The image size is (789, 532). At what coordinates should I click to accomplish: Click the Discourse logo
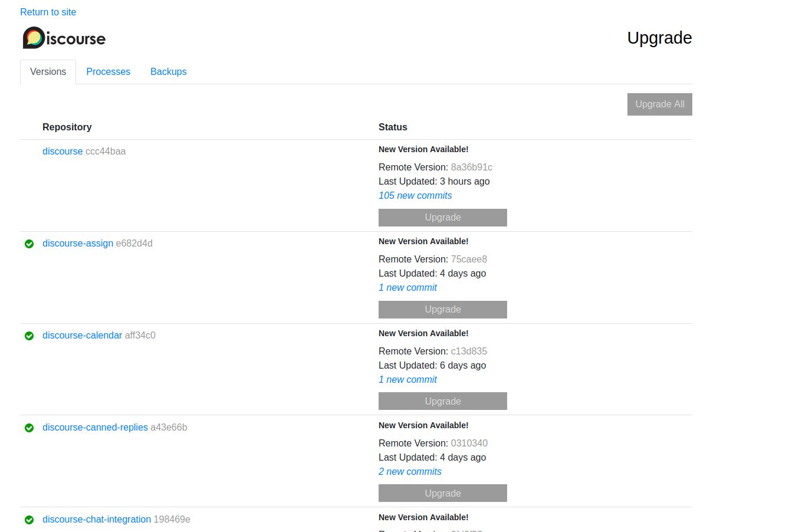64,38
